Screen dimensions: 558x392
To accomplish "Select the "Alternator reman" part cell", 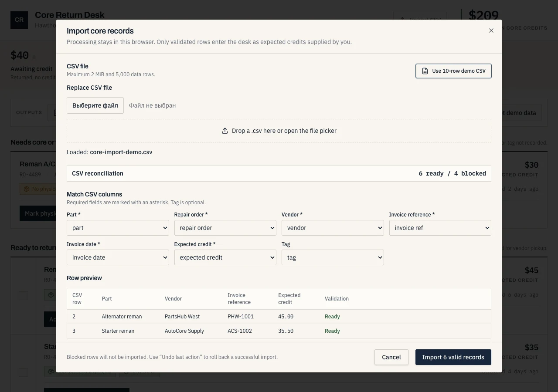I will coord(122,317).
